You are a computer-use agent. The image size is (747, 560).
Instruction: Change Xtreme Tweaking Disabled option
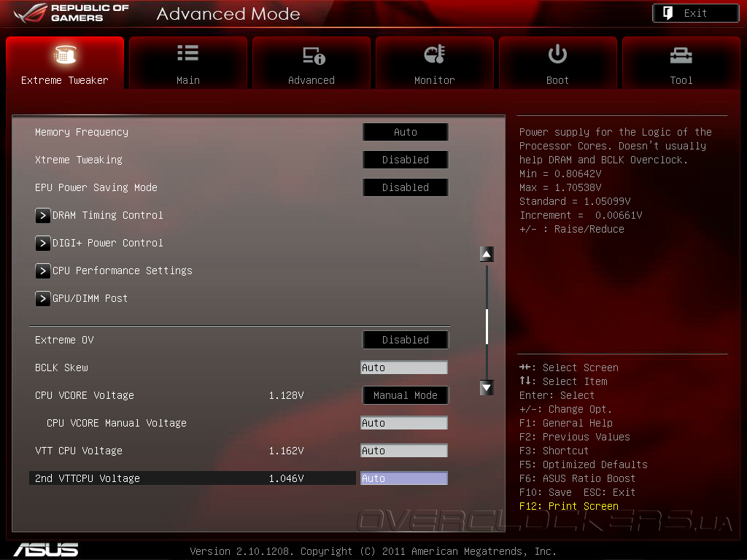(406, 160)
